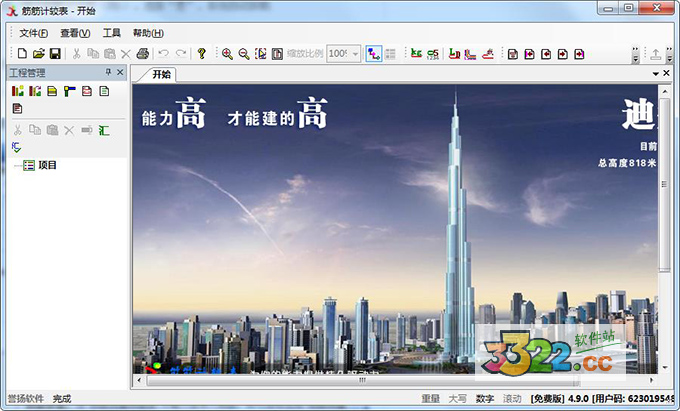Click the rename icon in the 工程管理 panel
680x411 pixels.
pos(87,130)
